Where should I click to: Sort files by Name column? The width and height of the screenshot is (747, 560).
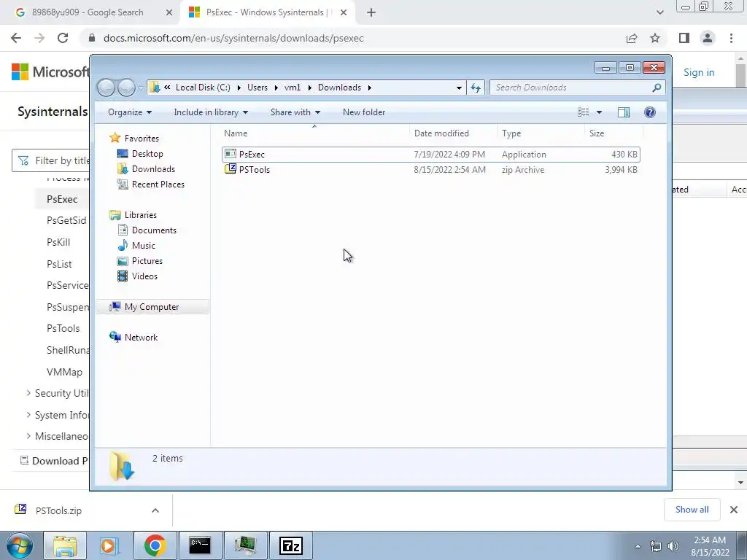tap(314, 133)
